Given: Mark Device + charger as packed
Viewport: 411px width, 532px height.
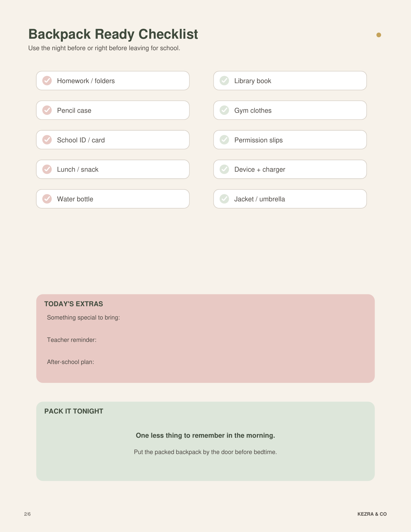Looking at the screenshot, I should click(224, 169).
